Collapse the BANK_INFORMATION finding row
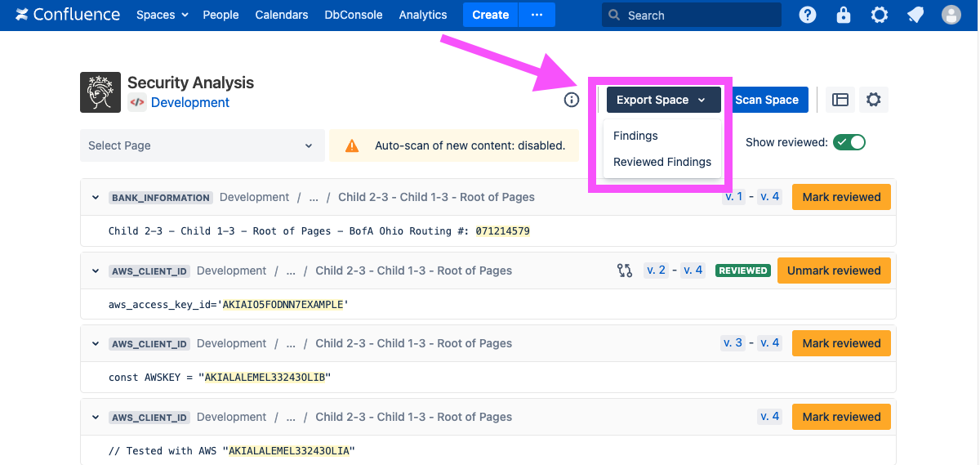 [x=96, y=198]
